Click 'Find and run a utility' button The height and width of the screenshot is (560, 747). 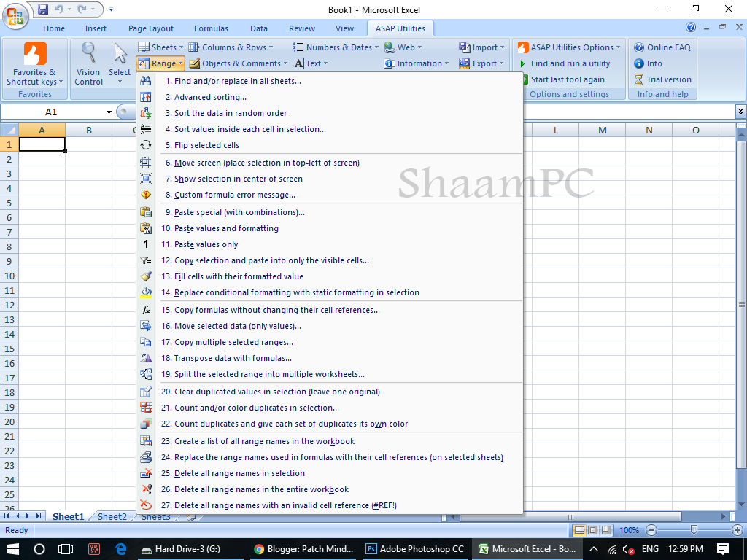(565, 63)
